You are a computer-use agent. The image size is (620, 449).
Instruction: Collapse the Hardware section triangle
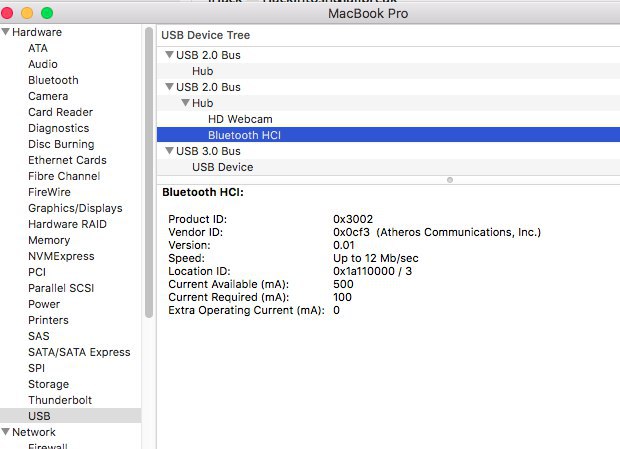(x=6, y=32)
